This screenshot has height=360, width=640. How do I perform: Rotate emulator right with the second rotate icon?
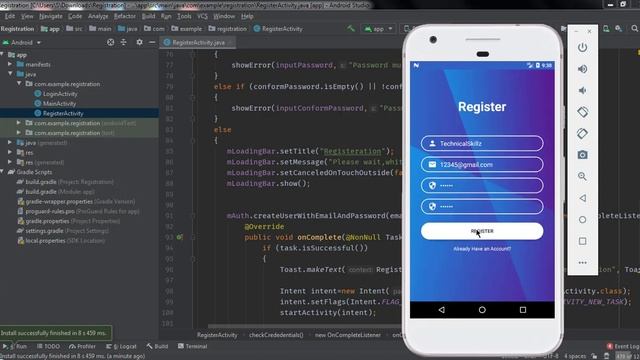point(582,133)
